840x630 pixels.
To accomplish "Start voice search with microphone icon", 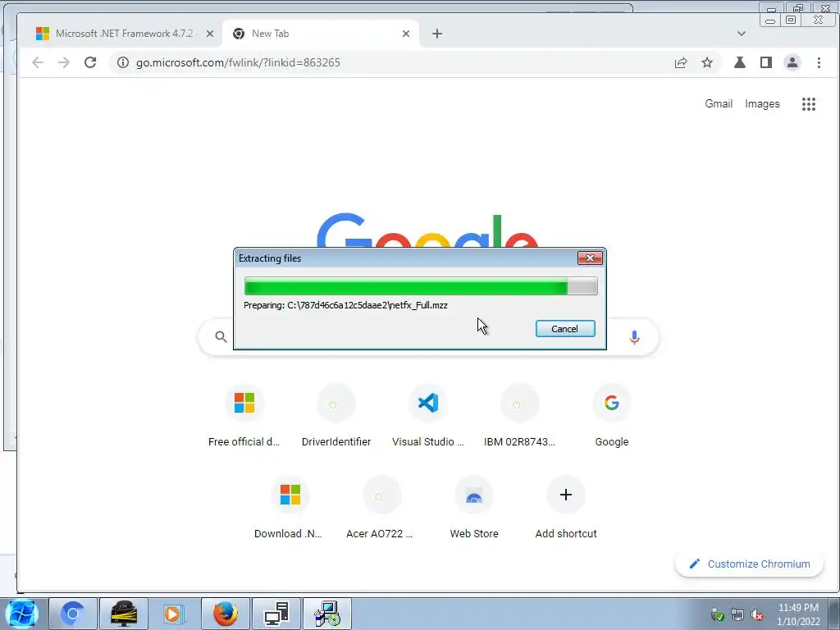I will pyautogui.click(x=634, y=337).
